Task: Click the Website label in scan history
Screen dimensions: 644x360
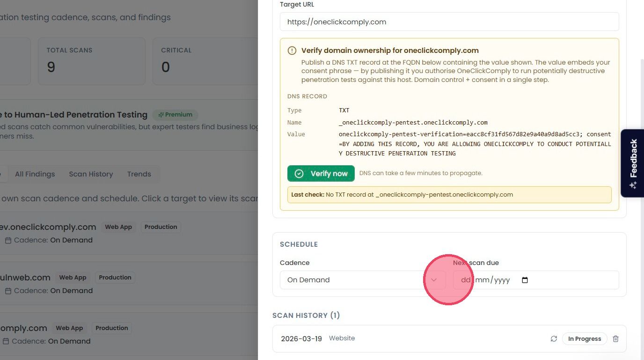Action: [342, 338]
